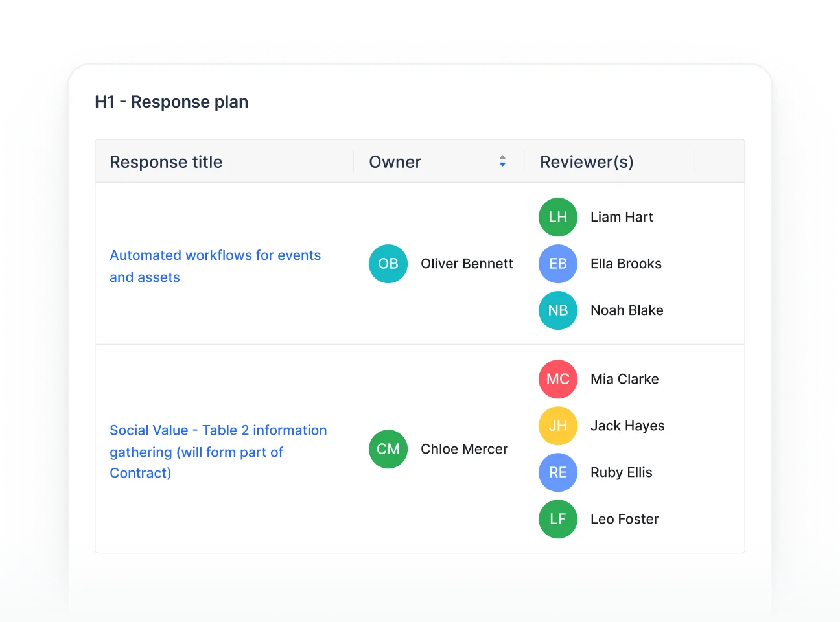Open 'Automated workflows for events and assets' link
The image size is (840, 622).
coord(215,266)
